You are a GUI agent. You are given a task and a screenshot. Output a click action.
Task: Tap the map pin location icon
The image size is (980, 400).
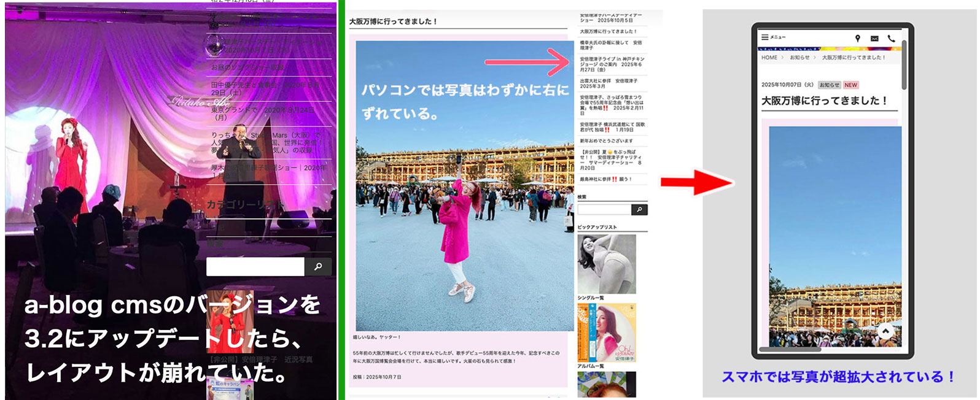[x=858, y=38]
